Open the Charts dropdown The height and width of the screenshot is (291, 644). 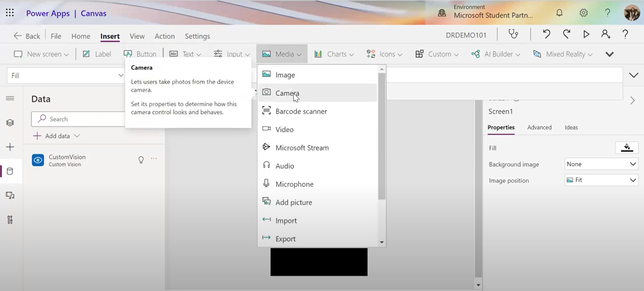pos(334,54)
